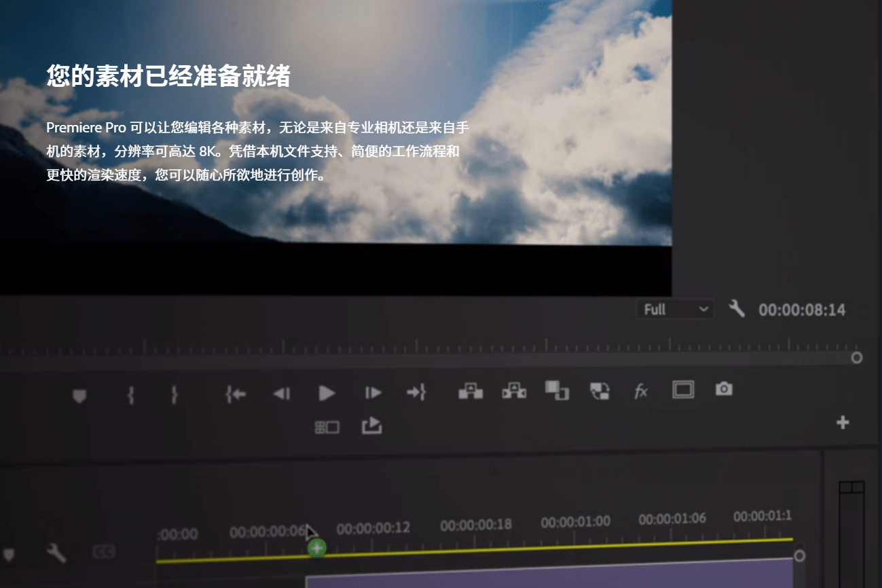Click the Go to Out point icon
882x588 pixels.
point(416,392)
